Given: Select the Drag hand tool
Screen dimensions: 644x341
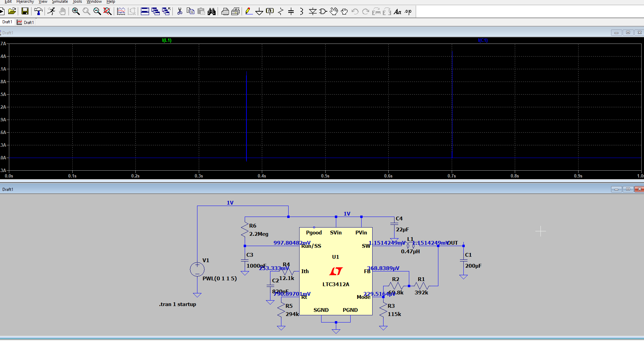Looking at the screenshot, I should tap(344, 11).
